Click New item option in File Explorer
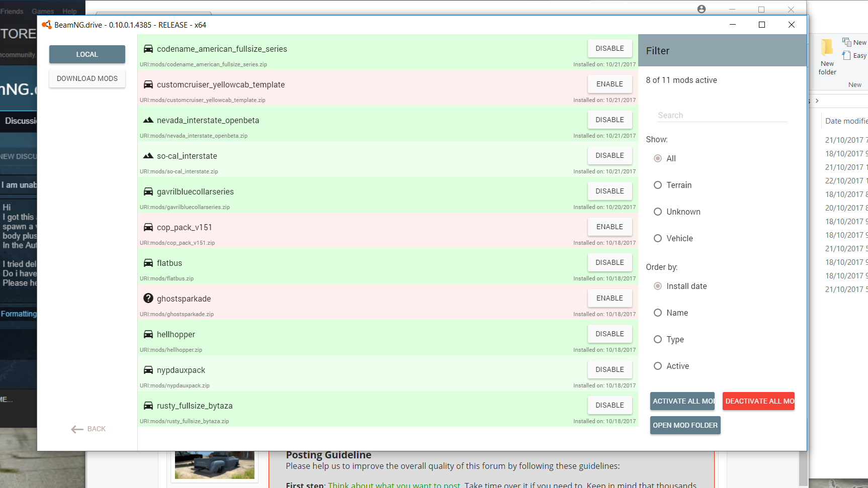 [x=855, y=42]
